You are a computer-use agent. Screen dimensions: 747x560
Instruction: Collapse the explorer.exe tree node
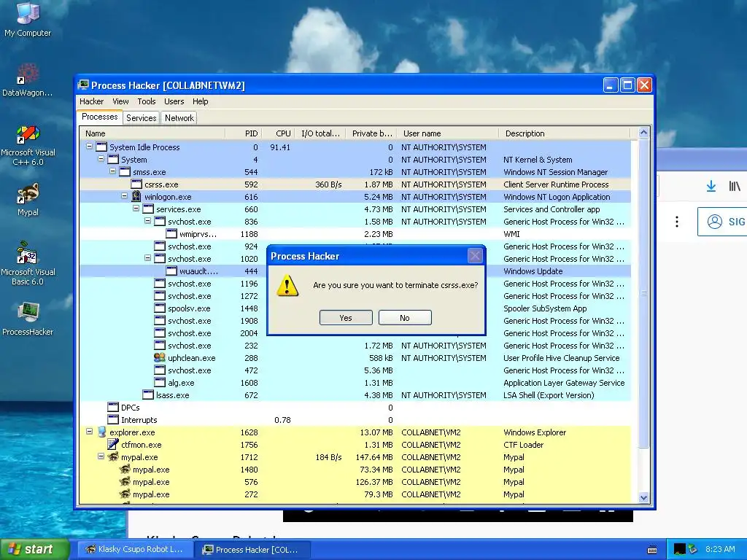pos(89,432)
